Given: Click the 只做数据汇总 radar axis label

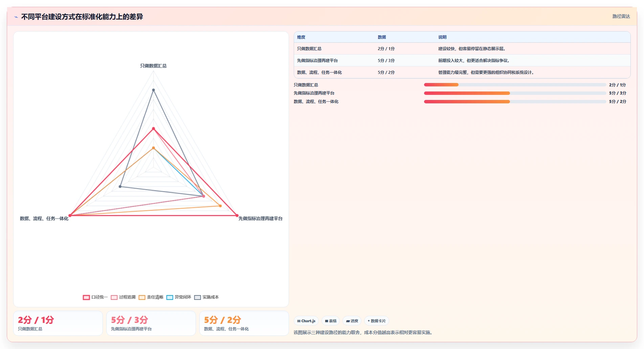Looking at the screenshot, I should pos(153,66).
